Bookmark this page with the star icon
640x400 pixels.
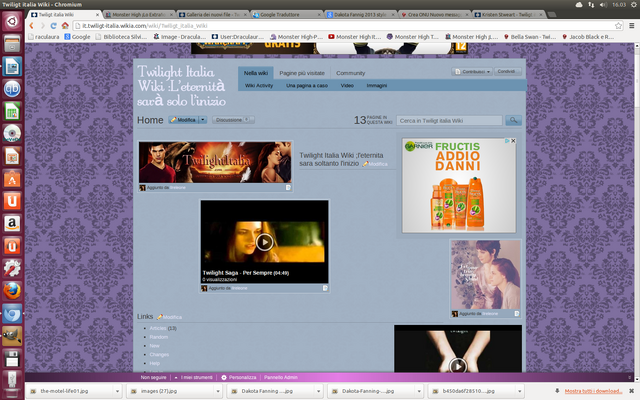(618, 26)
